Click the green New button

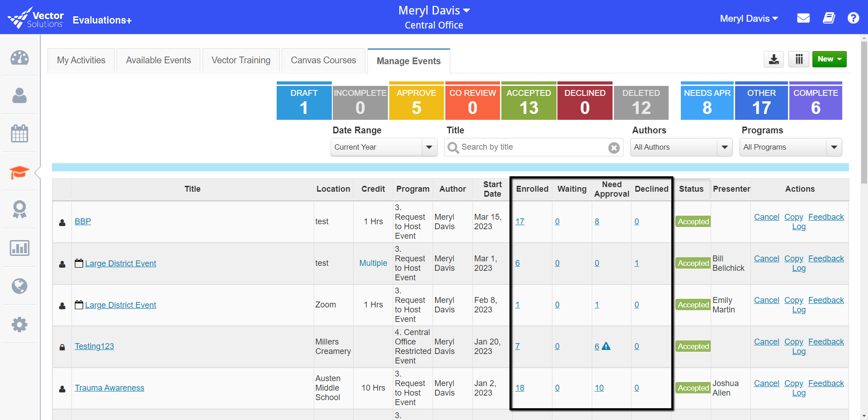point(829,59)
